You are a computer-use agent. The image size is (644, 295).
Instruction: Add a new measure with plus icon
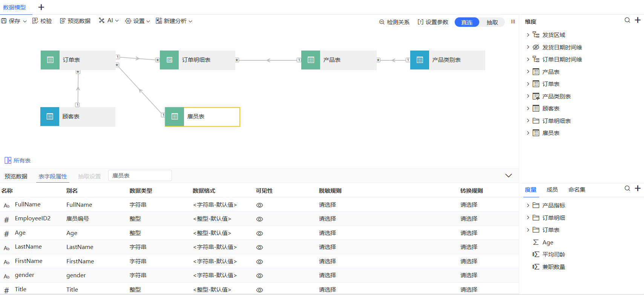pyautogui.click(x=638, y=189)
